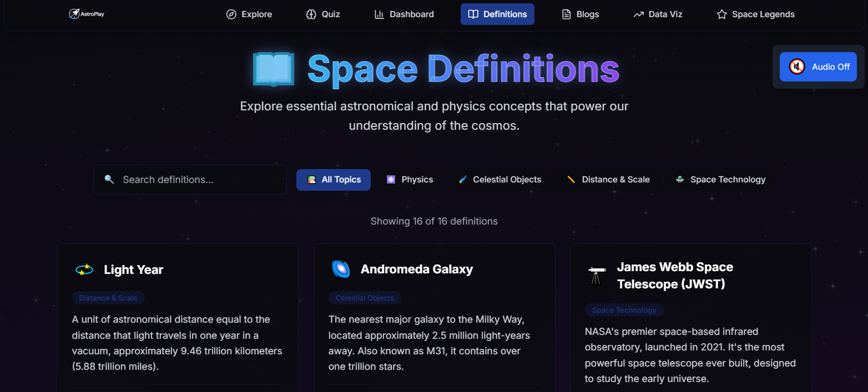Click Distance & Scale tag on Light Year
The image size is (868, 392).
pyautogui.click(x=108, y=298)
